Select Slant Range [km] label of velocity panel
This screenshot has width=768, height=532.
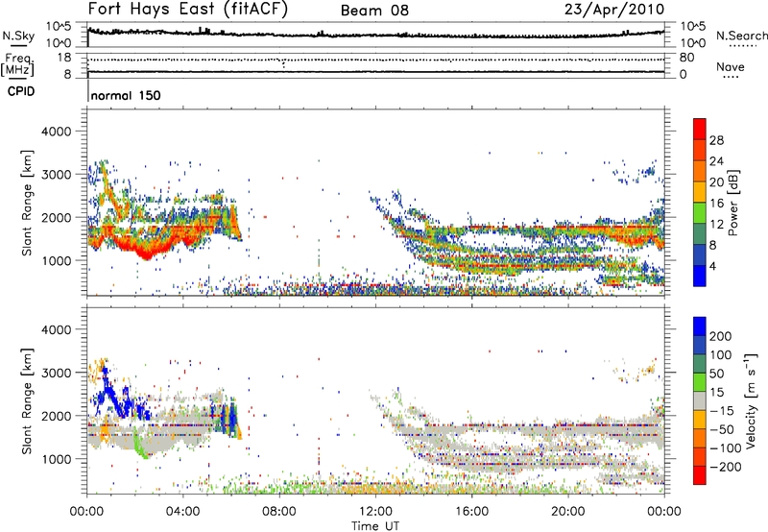(x=28, y=400)
